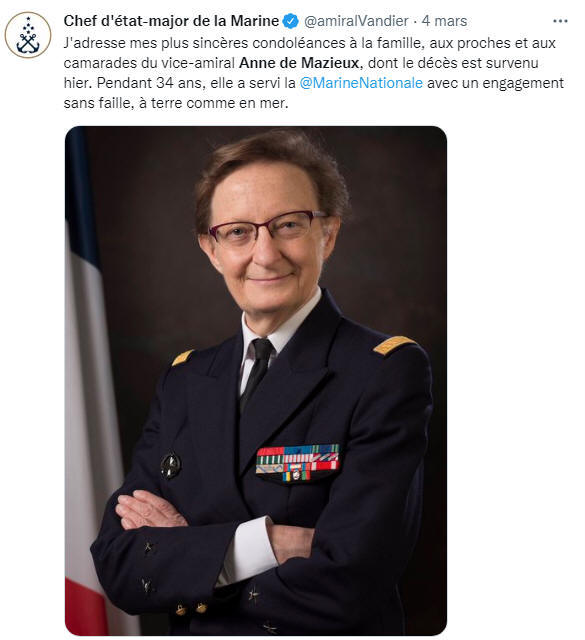Viewport: 585px width, 640px height.
Task: Follow the @MarineNationale mention link
Action: 361,83
